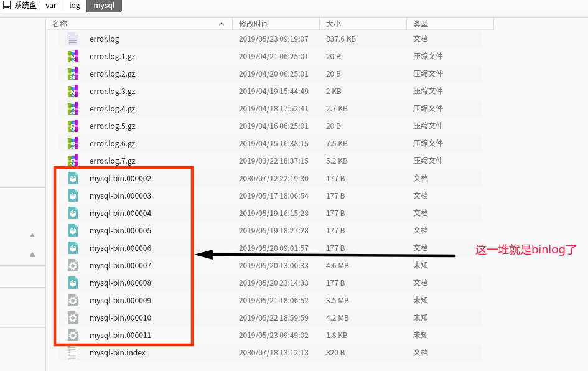Sort files by 大小 column
This screenshot has height=371, width=588.
click(363, 24)
